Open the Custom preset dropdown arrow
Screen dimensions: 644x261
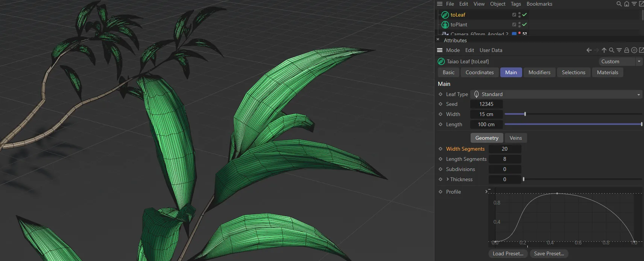[x=639, y=61]
